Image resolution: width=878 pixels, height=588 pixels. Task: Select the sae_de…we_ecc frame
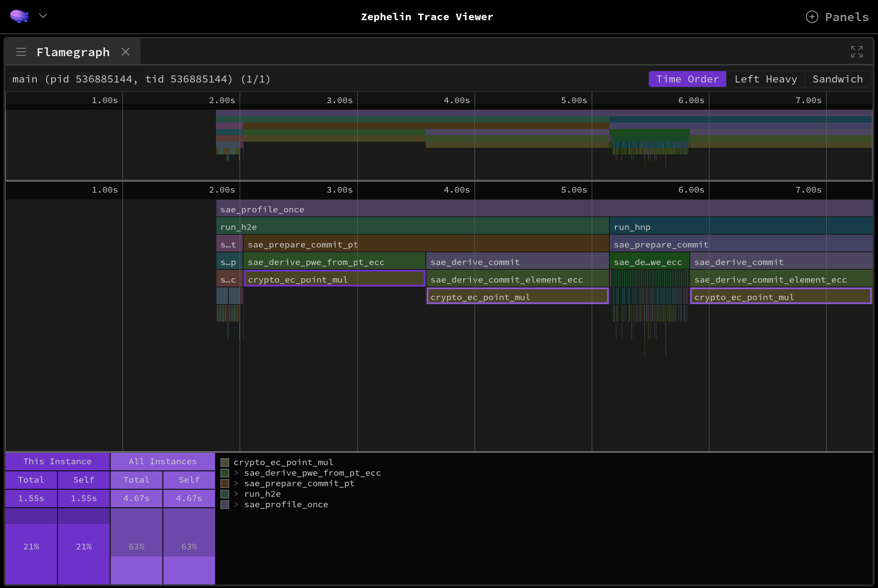click(x=649, y=262)
